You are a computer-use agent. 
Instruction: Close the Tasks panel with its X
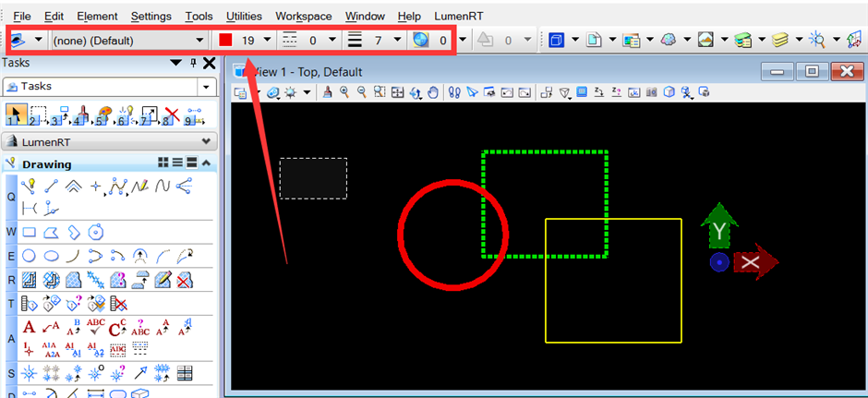point(209,63)
